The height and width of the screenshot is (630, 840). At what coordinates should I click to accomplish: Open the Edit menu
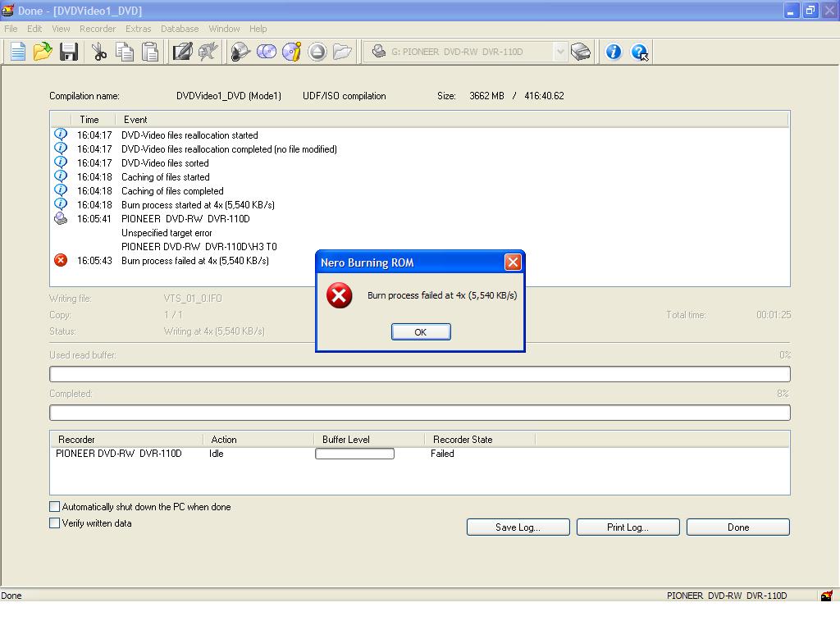(34, 29)
